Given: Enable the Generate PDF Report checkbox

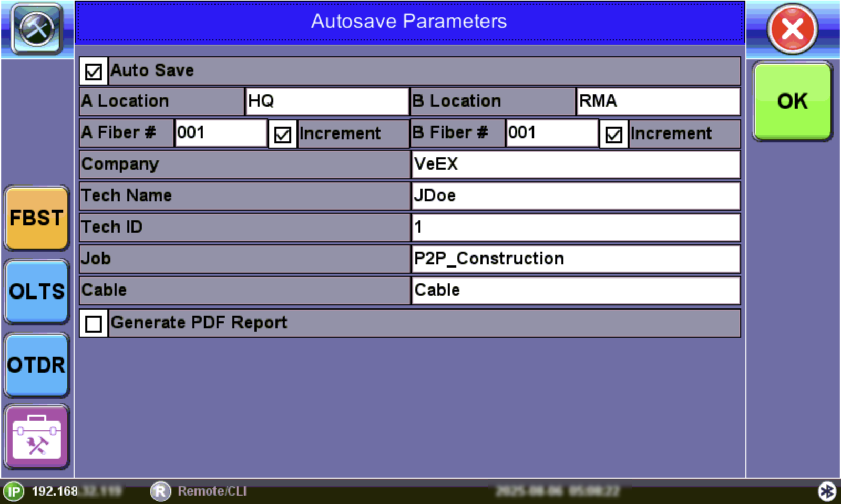Looking at the screenshot, I should [94, 324].
